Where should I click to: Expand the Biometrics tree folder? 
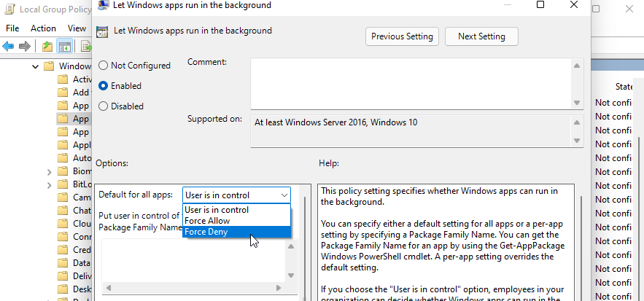49,172
